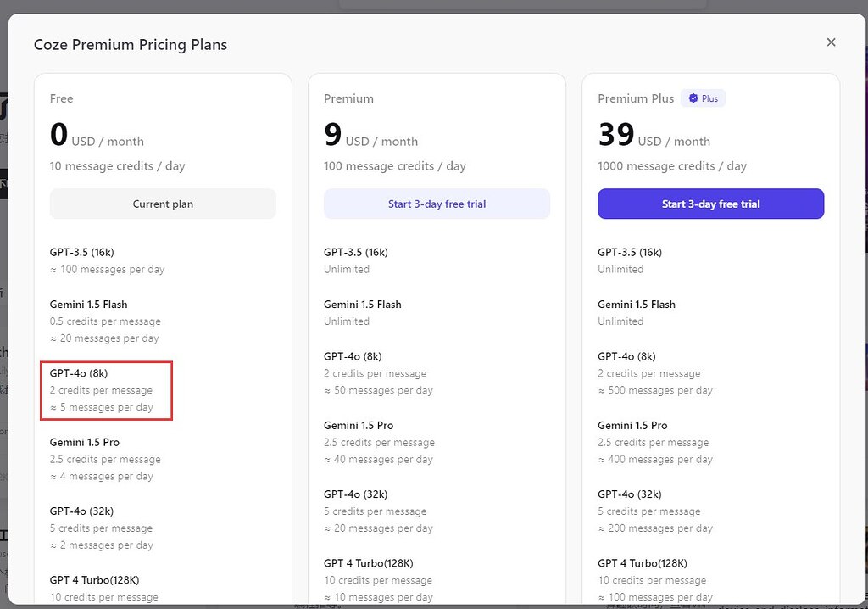This screenshot has height=609, width=868.
Task: Click "≈ 400 messages per day" text
Action: pos(655,460)
